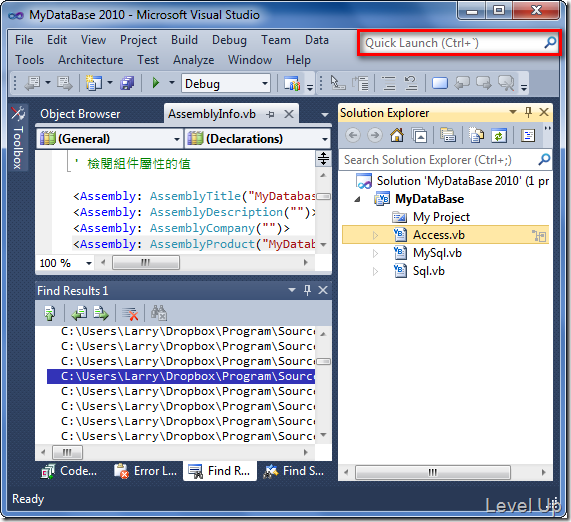Click the Start Debugging green arrow
This screenshot has width=571, height=522.
(156, 83)
